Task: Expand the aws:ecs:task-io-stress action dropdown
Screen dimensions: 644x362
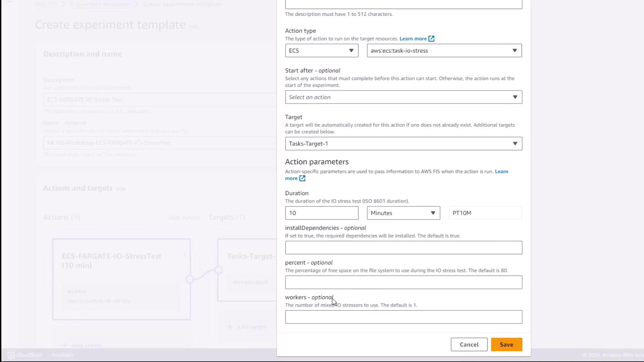Action: [x=444, y=51]
